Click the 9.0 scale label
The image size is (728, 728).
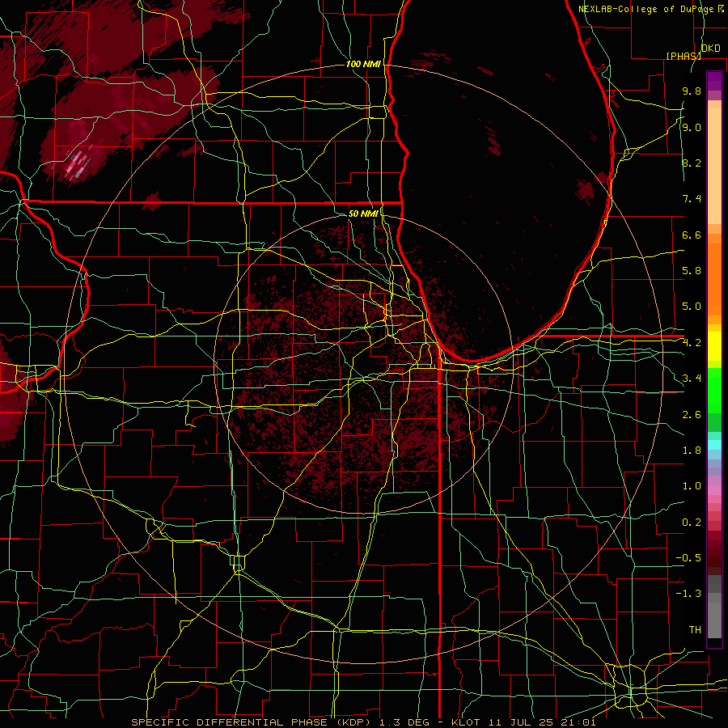coord(692,127)
